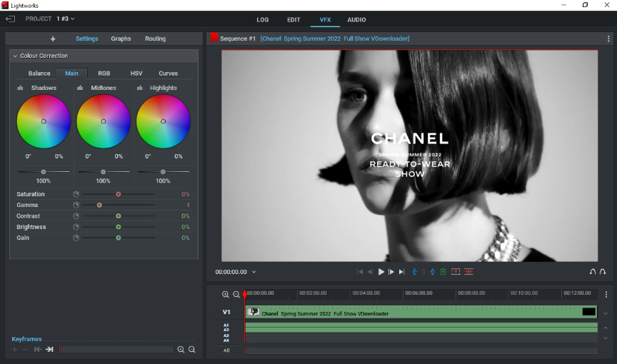Image resolution: width=617 pixels, height=364 pixels.
Task: Add a keyframe with plus icon
Action: 14,350
